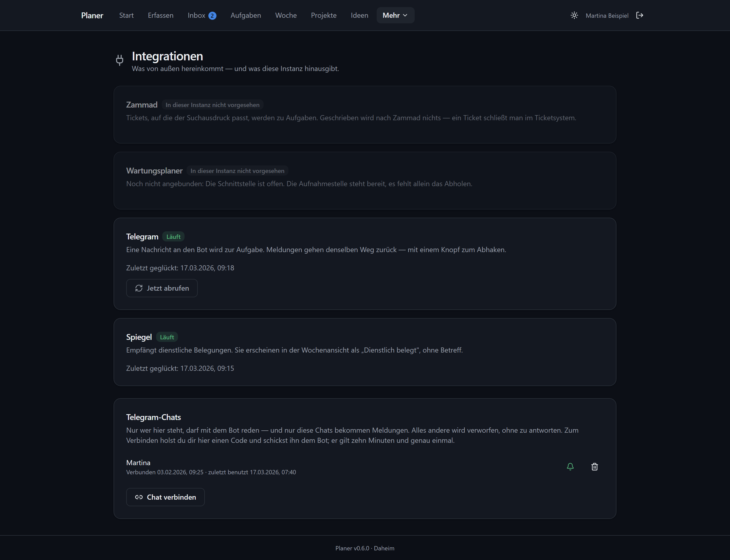Click the Planer logo link
The image size is (730, 560).
click(x=92, y=15)
